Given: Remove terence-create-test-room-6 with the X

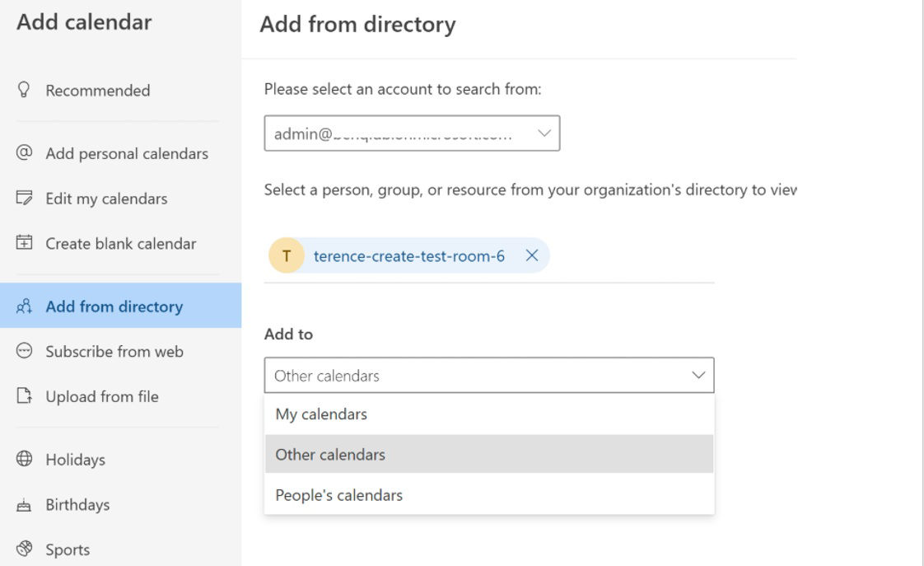Looking at the screenshot, I should 532,255.
